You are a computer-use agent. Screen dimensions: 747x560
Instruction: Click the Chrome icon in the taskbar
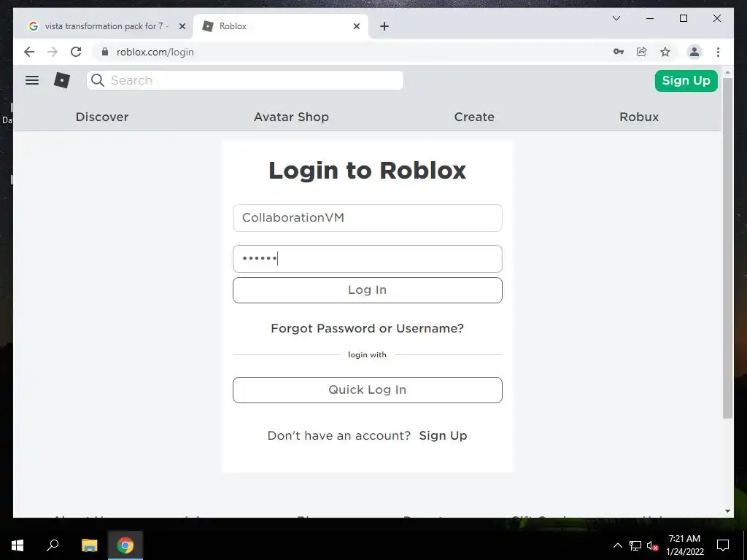[125, 545]
